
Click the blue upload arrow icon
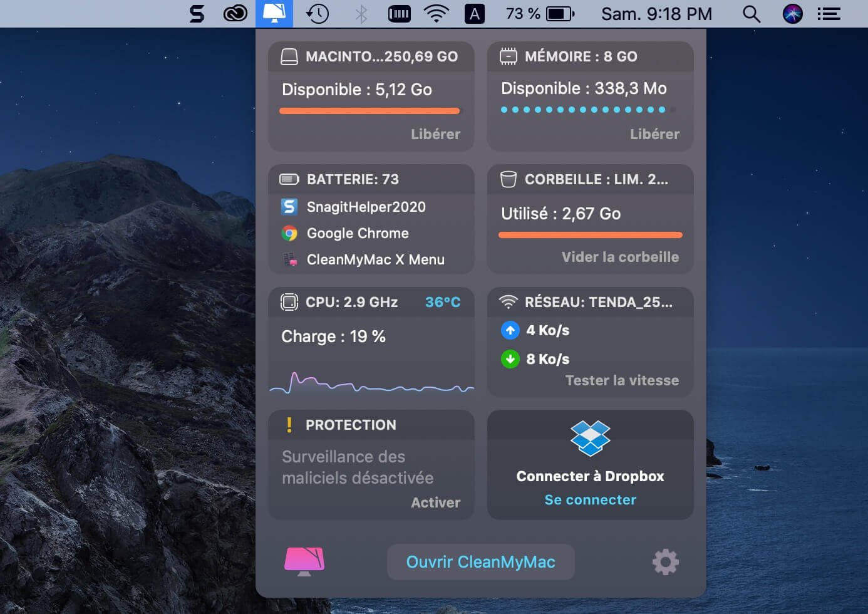pos(510,330)
